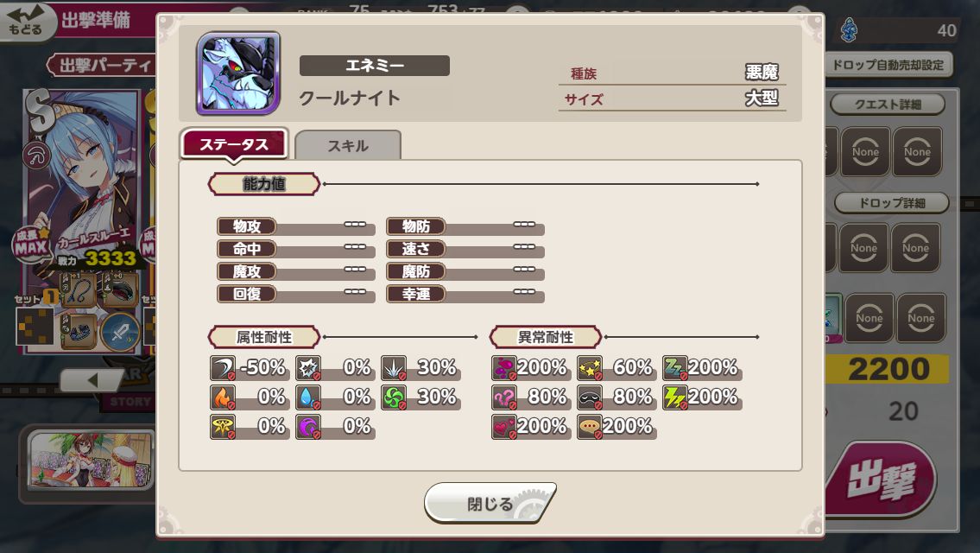Screen dimensions: 980x553
Task: Click the paralysis lightning resistance icon
Action: [x=675, y=397]
